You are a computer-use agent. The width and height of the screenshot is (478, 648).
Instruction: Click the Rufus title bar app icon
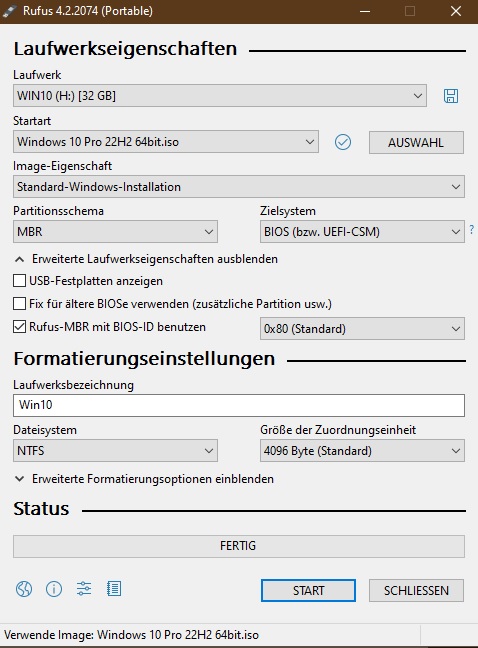pyautogui.click(x=9, y=11)
